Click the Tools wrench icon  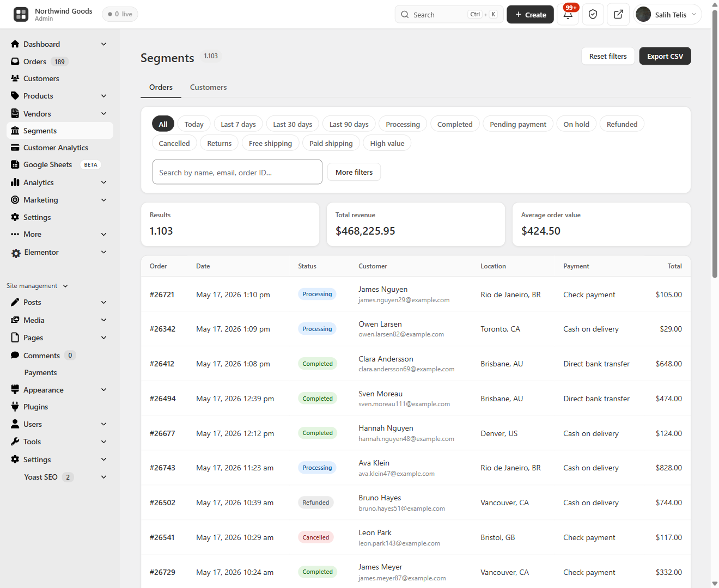tap(15, 442)
